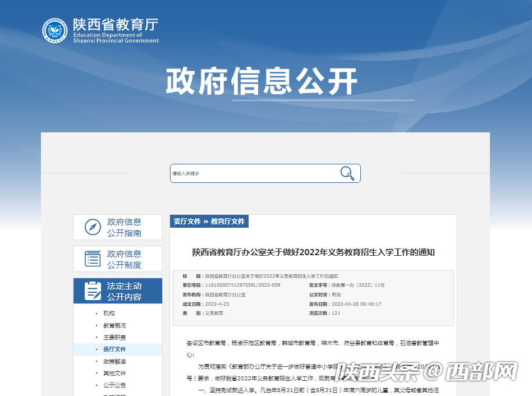This screenshot has height=396, width=532.
Task: Click the list icon for 政府信息公开制度
Action: tap(93, 259)
